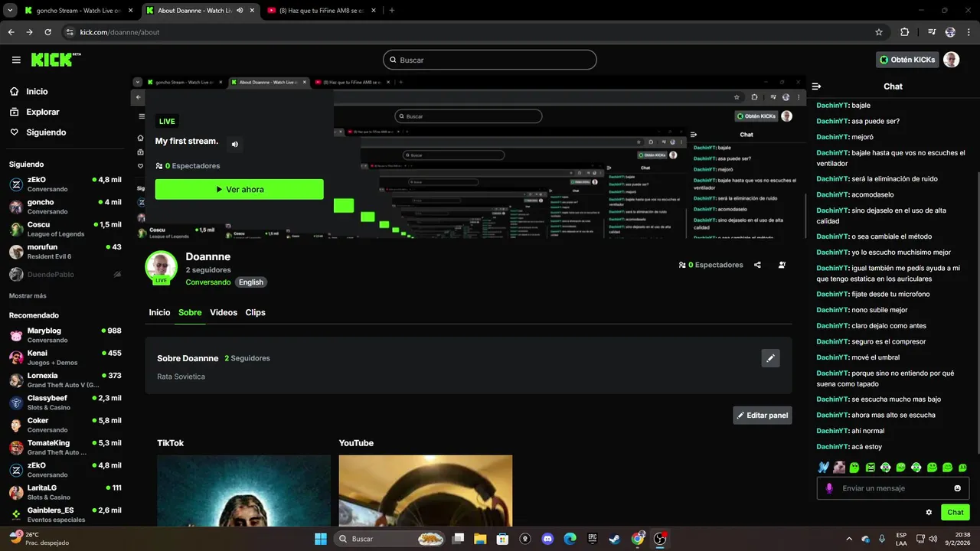
Task: Click the Ver ahora button
Action: [x=239, y=189]
